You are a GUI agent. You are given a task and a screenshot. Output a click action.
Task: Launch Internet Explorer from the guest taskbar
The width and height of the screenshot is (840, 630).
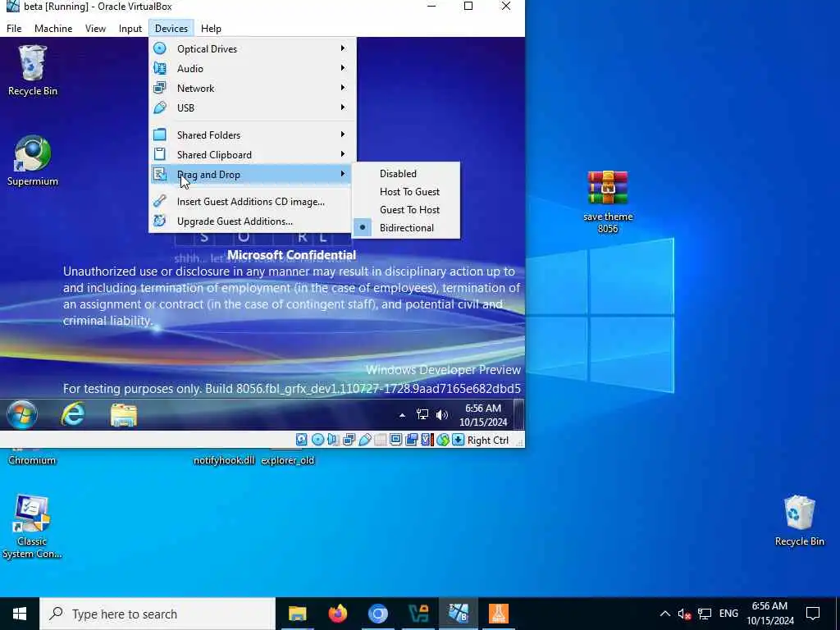coord(73,414)
